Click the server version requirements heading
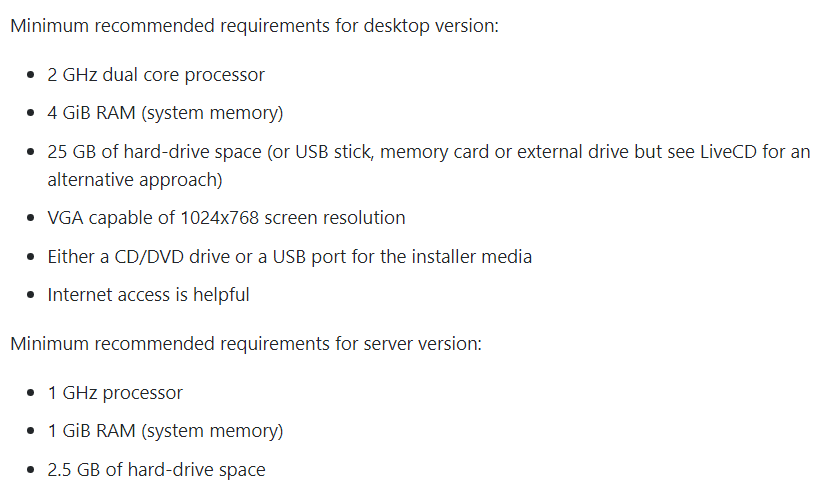This screenshot has height=500, width=830. pyautogui.click(x=246, y=344)
